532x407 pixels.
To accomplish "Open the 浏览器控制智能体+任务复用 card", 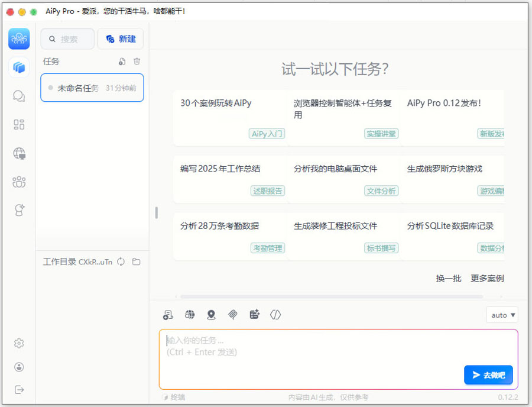I will (x=343, y=118).
